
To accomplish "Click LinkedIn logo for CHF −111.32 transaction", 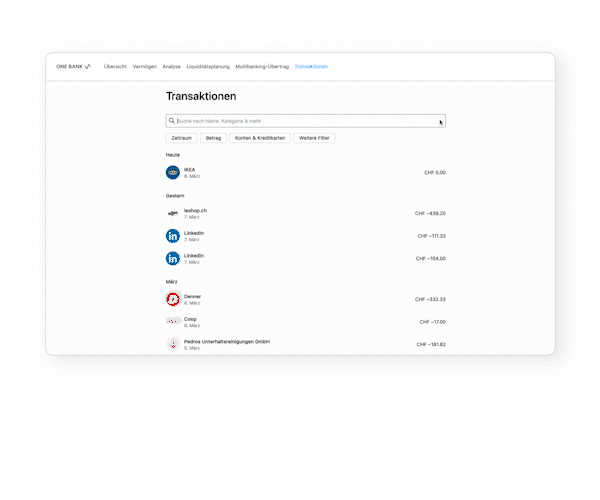I will click(173, 236).
